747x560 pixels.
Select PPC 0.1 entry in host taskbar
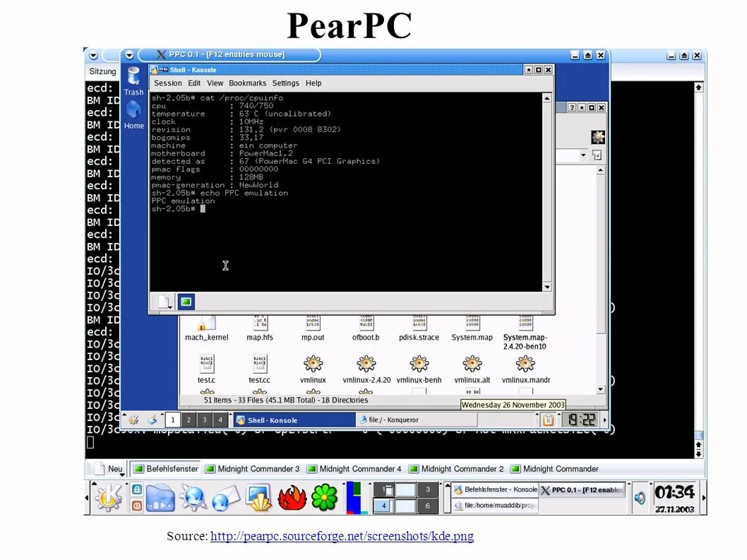[x=582, y=489]
